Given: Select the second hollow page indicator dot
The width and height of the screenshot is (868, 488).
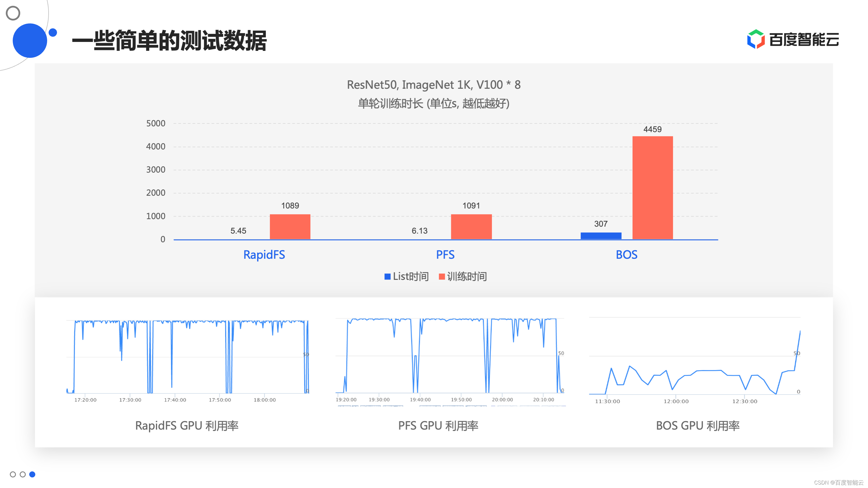Looking at the screenshot, I should (x=23, y=474).
